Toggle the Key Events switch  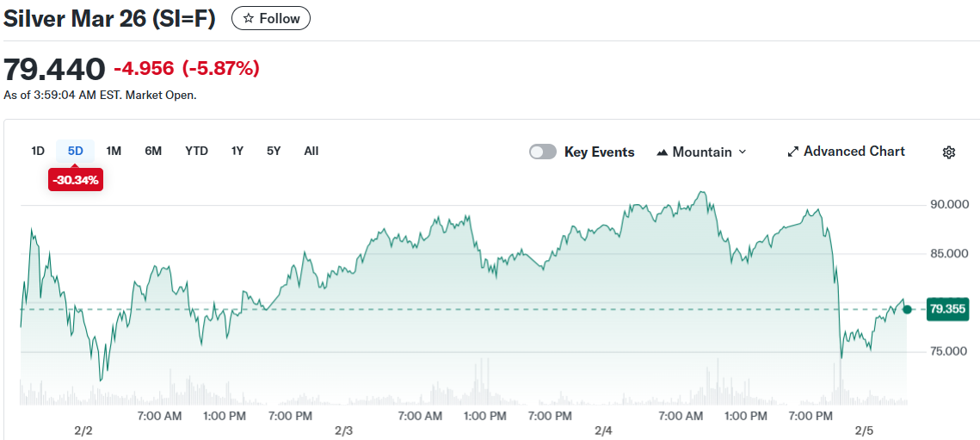click(x=543, y=152)
